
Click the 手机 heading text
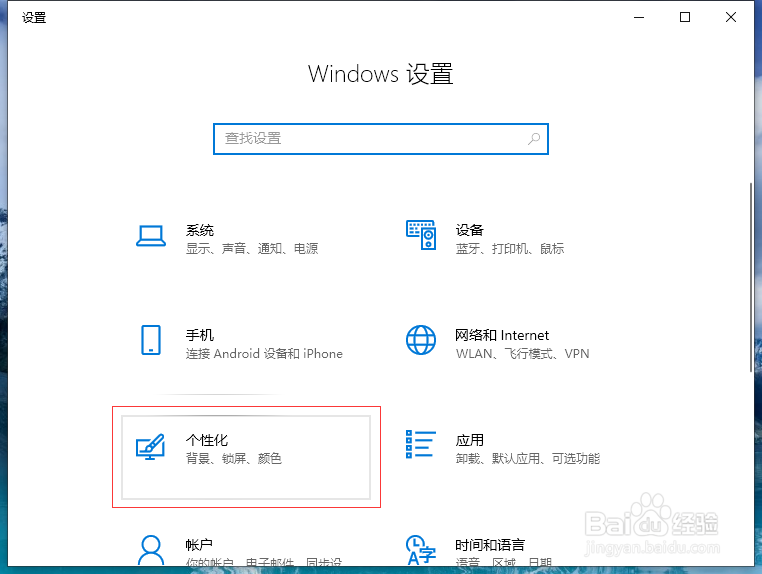(200, 335)
